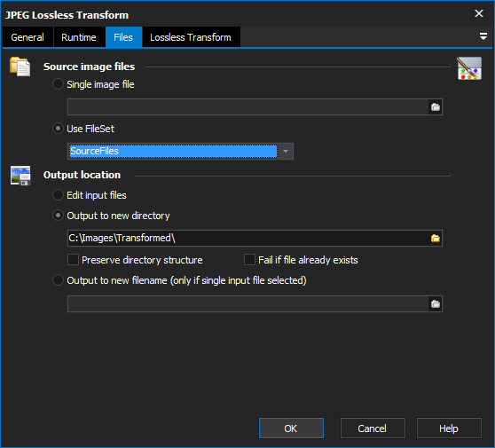Select the Single image file option
The height and width of the screenshot is (448, 495).
tap(93, 84)
